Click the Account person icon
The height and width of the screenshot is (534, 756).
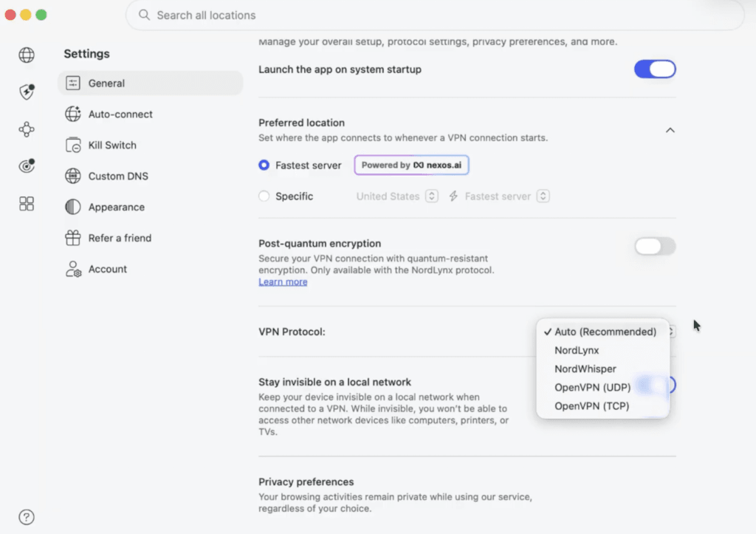pyautogui.click(x=73, y=269)
